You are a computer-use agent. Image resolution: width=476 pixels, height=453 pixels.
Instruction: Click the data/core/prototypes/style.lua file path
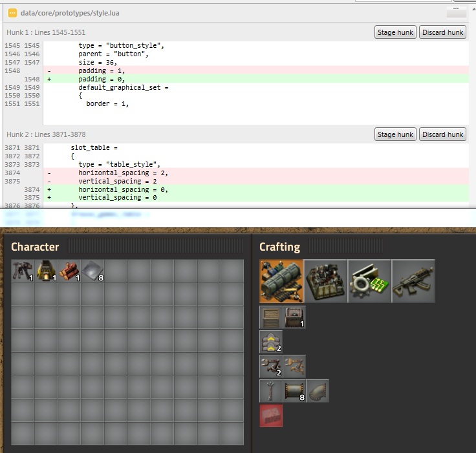click(70, 13)
